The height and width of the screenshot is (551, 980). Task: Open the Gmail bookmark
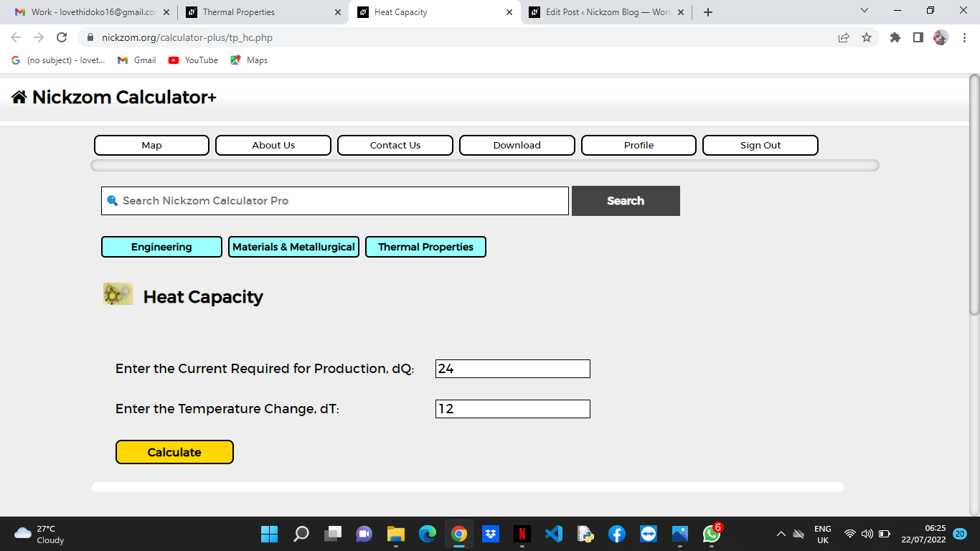coord(137,60)
